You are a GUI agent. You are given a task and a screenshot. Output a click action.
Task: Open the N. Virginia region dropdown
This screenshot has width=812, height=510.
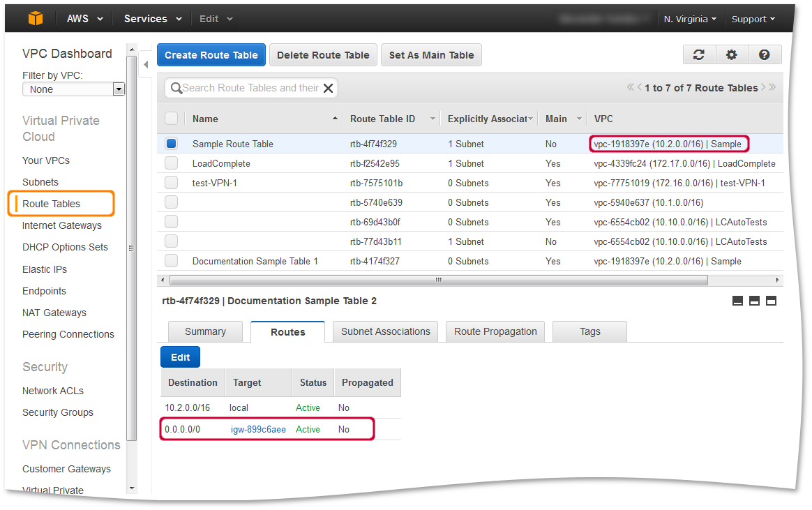689,19
